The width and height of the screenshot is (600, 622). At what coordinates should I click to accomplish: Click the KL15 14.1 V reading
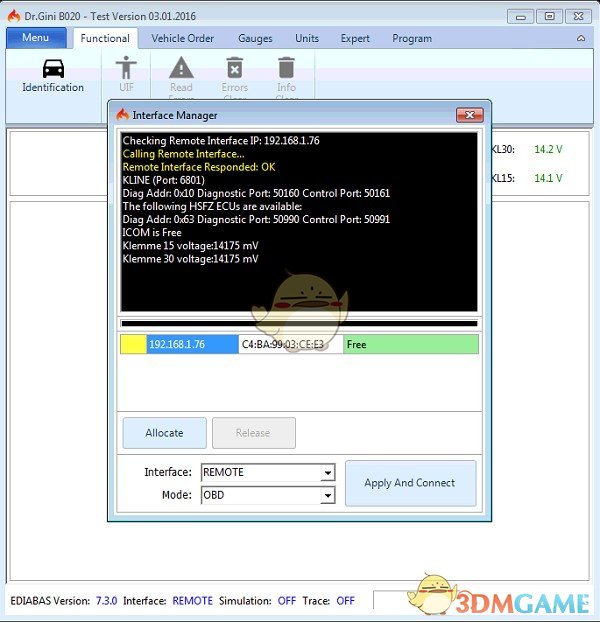pos(548,178)
